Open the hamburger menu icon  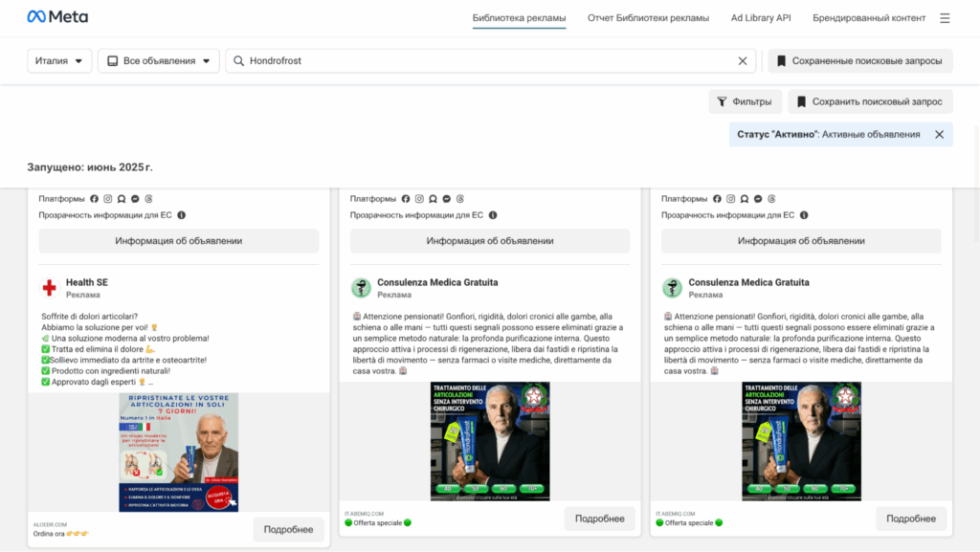click(x=945, y=18)
